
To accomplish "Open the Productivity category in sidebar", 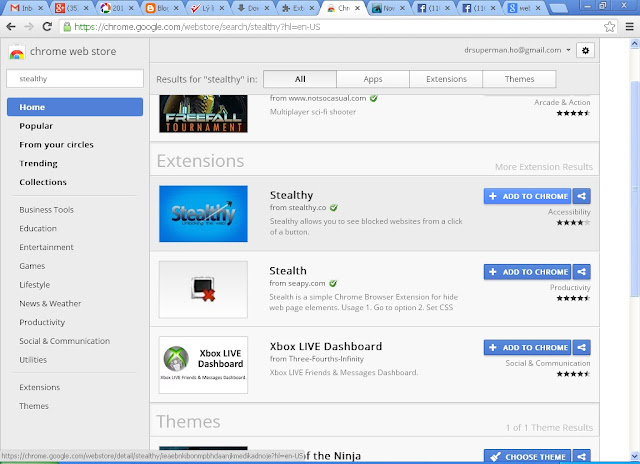I will 42,322.
